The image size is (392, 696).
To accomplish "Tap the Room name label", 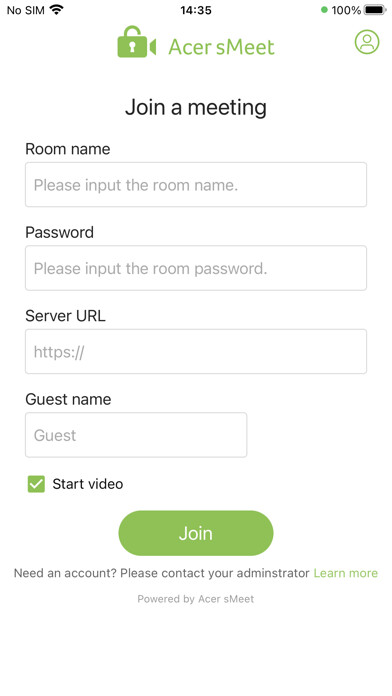I will click(x=67, y=149).
